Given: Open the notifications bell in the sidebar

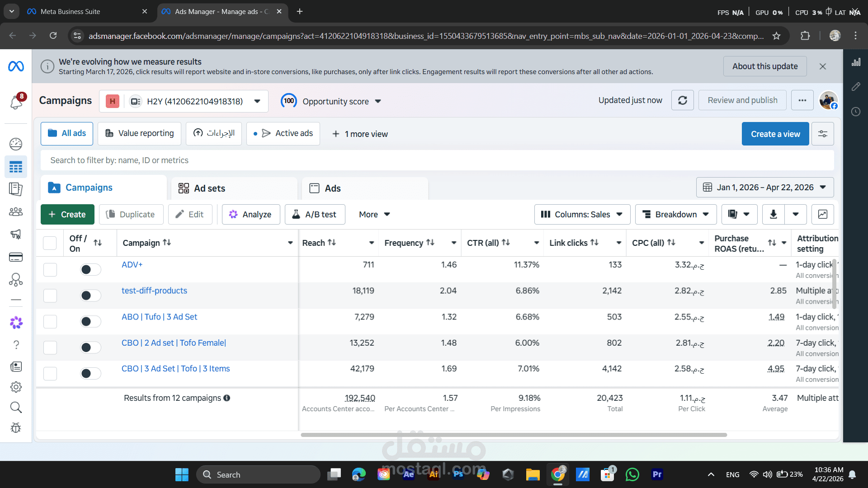Looking at the screenshot, I should tap(16, 102).
